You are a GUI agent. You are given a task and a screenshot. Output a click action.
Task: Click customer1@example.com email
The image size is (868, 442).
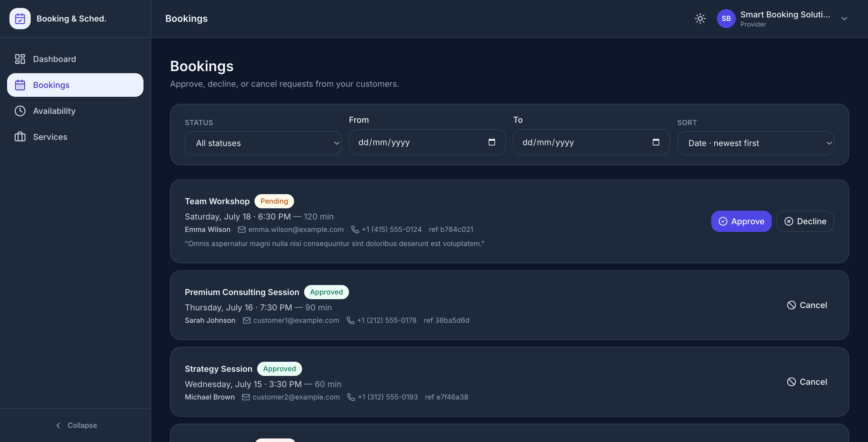[x=296, y=320]
